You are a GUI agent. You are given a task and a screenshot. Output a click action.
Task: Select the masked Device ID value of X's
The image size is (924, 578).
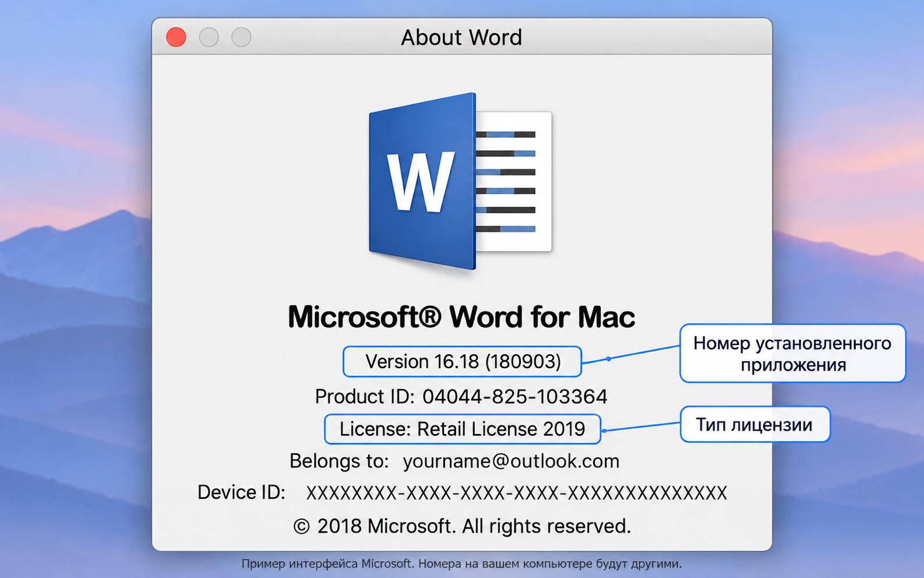tap(517, 493)
